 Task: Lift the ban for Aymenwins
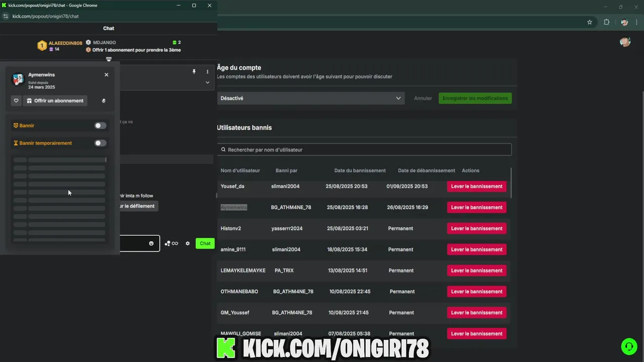(476, 207)
